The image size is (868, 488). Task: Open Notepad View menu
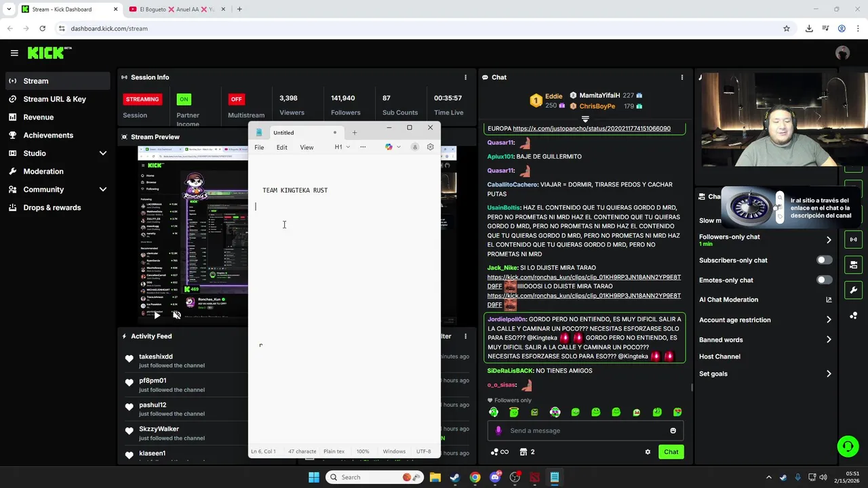click(307, 147)
